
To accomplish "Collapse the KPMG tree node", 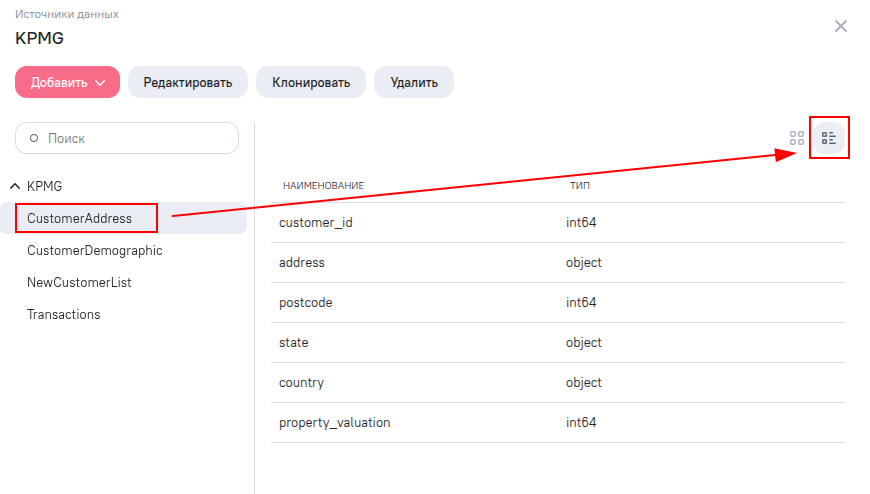I will coord(15,186).
